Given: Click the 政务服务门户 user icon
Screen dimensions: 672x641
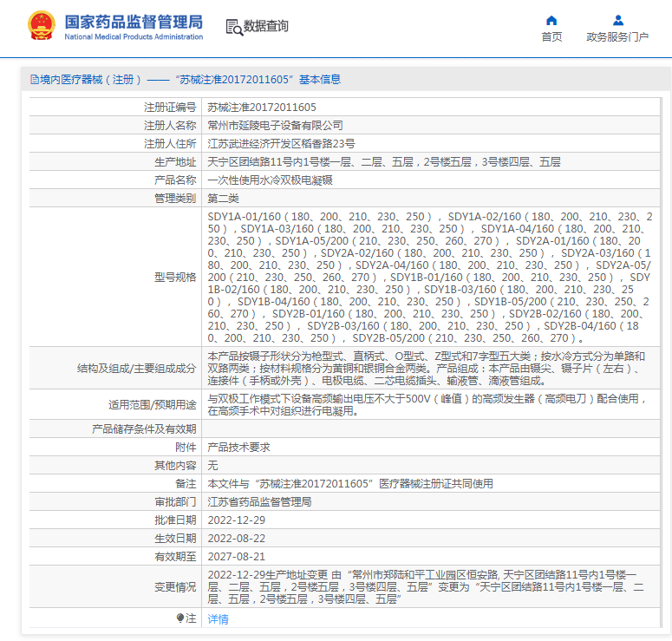Looking at the screenshot, I should click(x=617, y=20).
